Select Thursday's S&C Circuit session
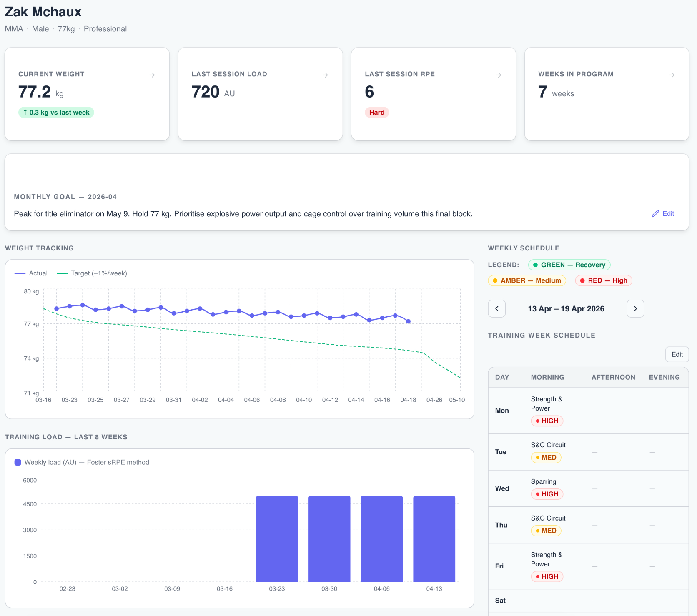The height and width of the screenshot is (616, 697). [548, 518]
